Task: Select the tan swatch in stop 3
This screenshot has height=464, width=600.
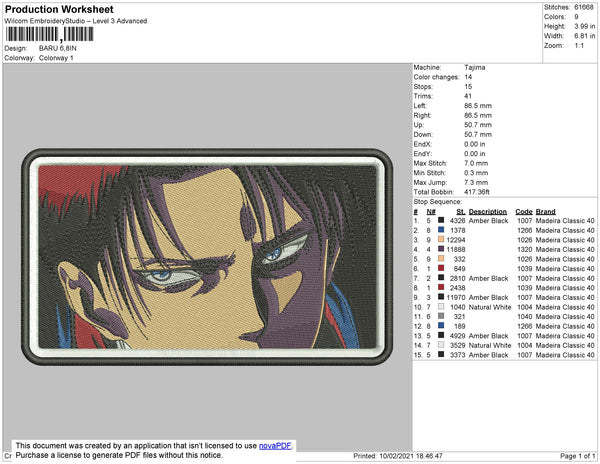Action: (x=441, y=239)
